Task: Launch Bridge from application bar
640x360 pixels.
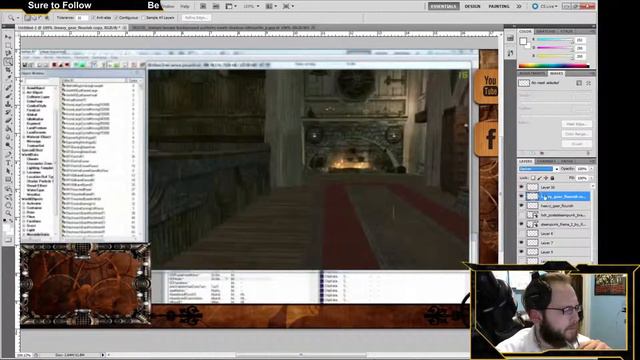Action: 203,6
